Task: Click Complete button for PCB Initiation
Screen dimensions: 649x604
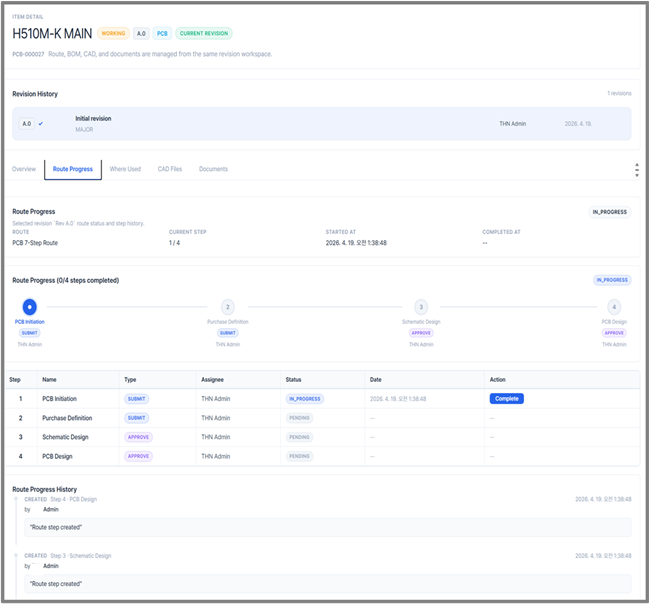Action: pyautogui.click(x=507, y=399)
